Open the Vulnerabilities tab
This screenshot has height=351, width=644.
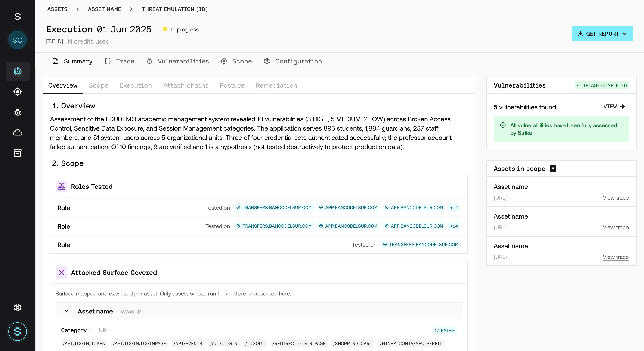click(x=177, y=61)
